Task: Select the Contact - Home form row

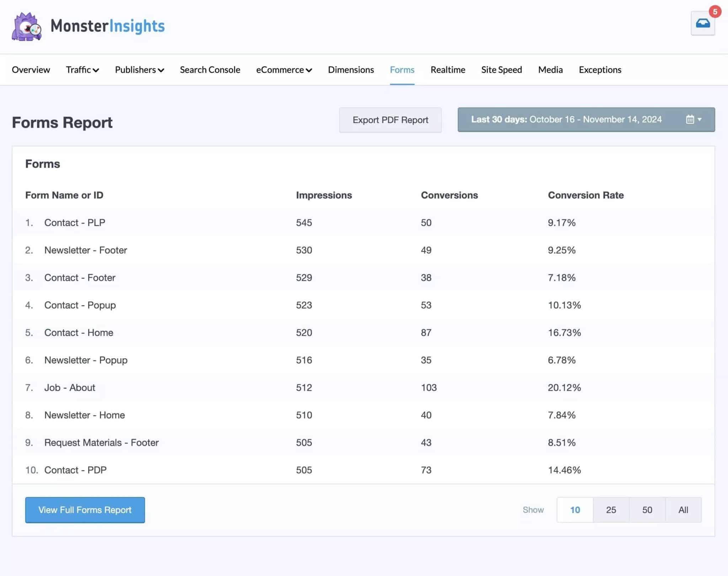Action: coord(79,332)
